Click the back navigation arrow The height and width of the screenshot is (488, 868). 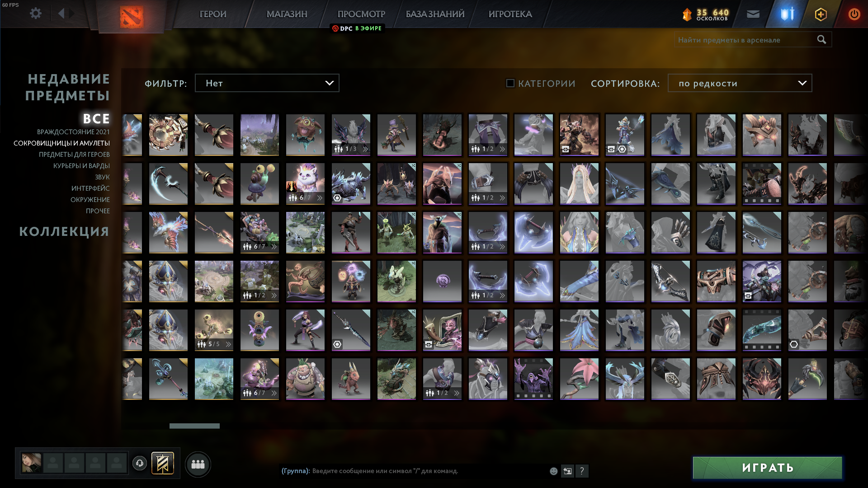pos(61,14)
